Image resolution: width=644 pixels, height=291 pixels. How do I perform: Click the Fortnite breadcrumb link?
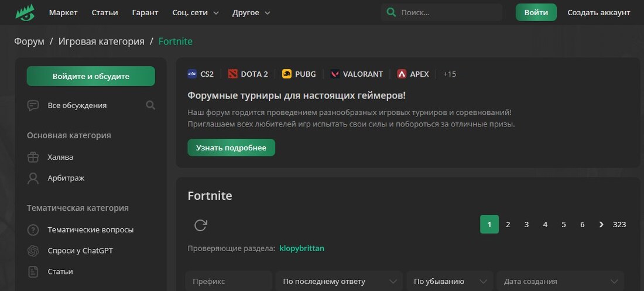click(176, 42)
